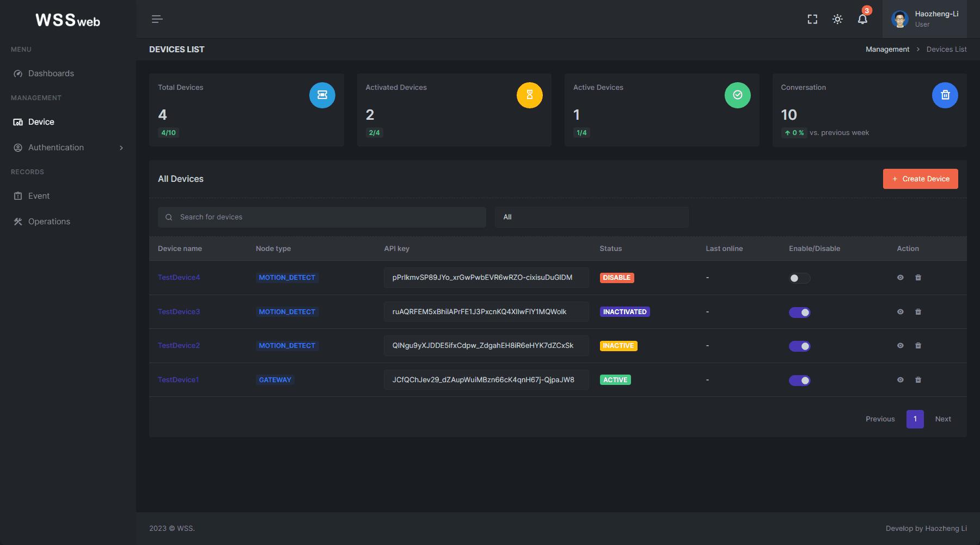Image resolution: width=980 pixels, height=545 pixels.
Task: Delete TestDevice3 using trash icon
Action: click(x=918, y=312)
